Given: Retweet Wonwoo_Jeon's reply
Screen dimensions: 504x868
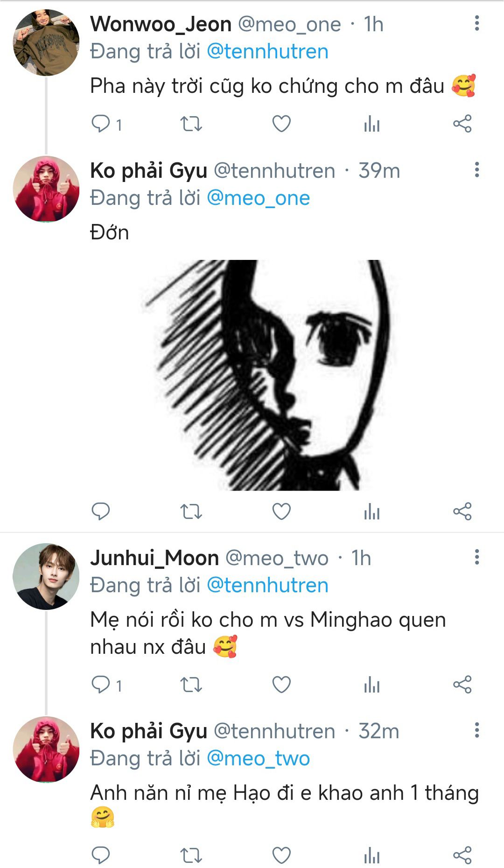Looking at the screenshot, I should [x=191, y=124].
